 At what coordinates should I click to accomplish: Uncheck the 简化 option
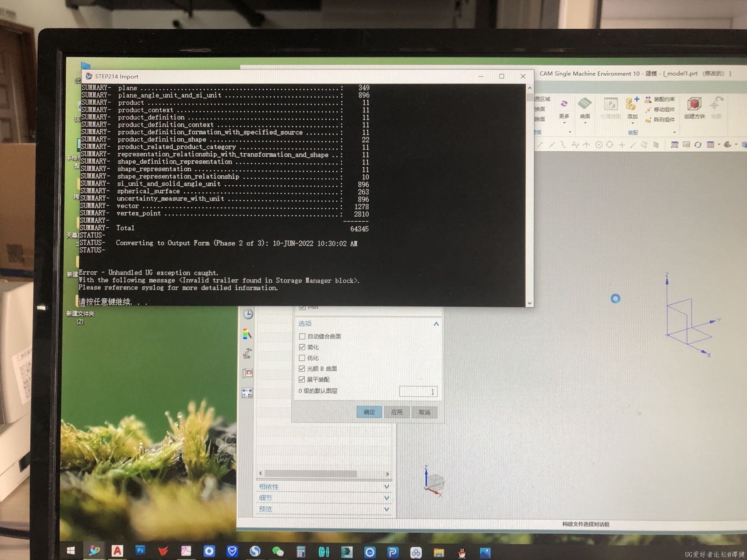[302, 347]
